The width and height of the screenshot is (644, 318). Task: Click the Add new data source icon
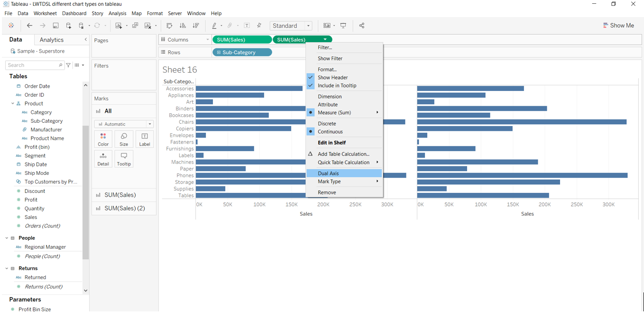point(69,26)
